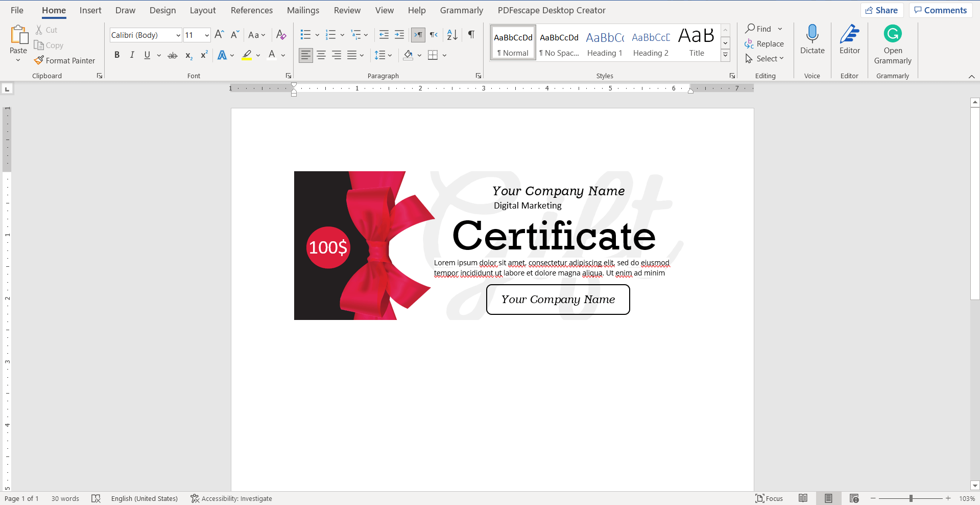Apply strikethrough formatting
The image size is (980, 505).
click(x=173, y=55)
